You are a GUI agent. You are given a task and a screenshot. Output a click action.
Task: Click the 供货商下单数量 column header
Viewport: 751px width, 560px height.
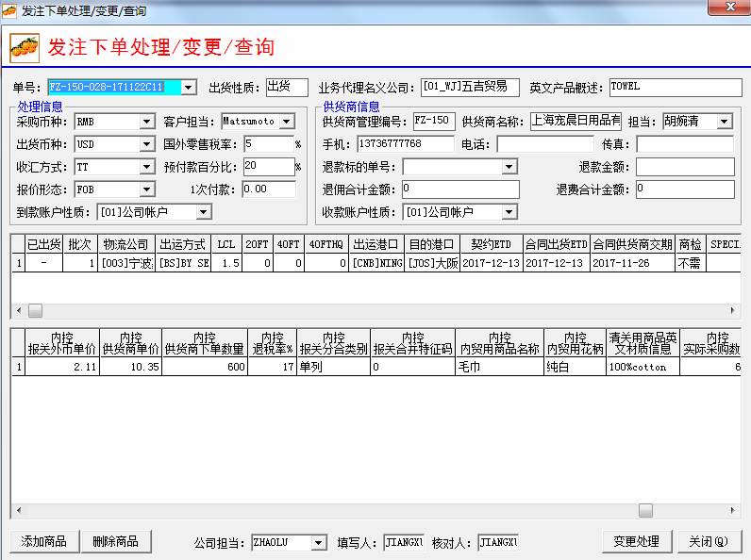click(205, 343)
